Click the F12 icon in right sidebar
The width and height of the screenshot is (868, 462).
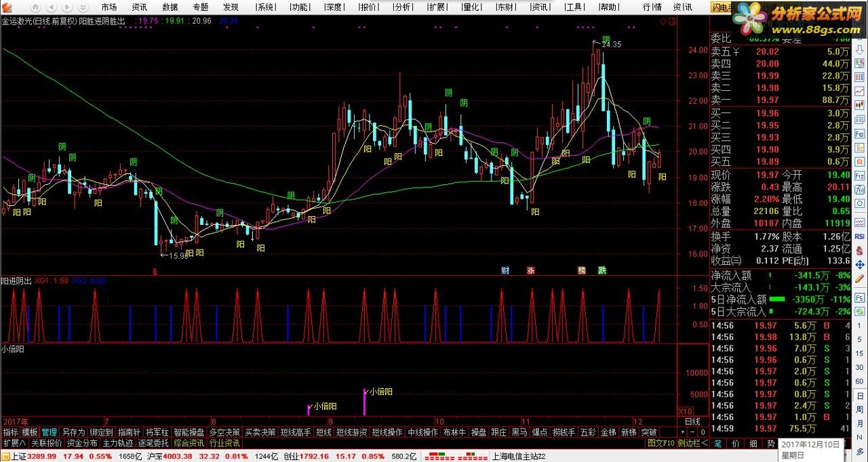click(x=859, y=175)
